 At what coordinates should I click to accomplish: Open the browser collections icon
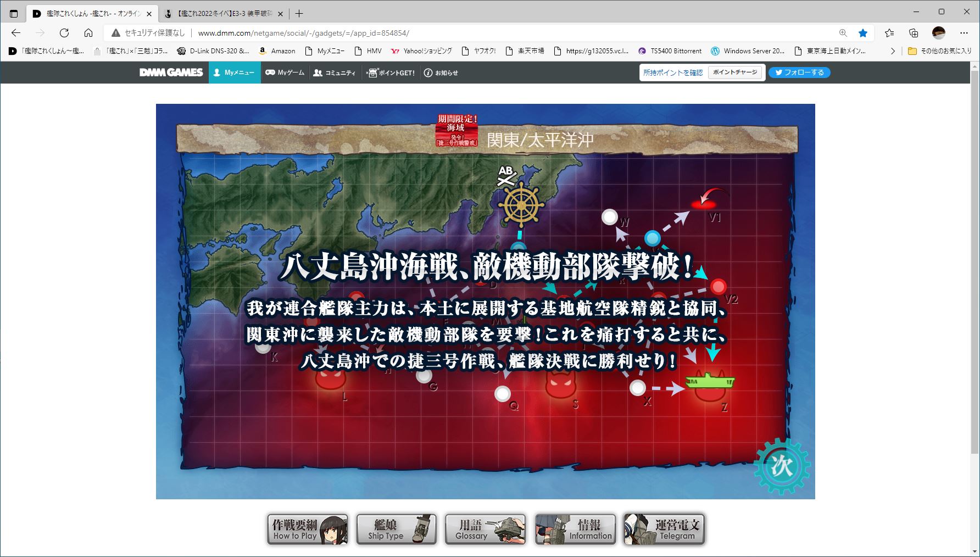point(914,33)
